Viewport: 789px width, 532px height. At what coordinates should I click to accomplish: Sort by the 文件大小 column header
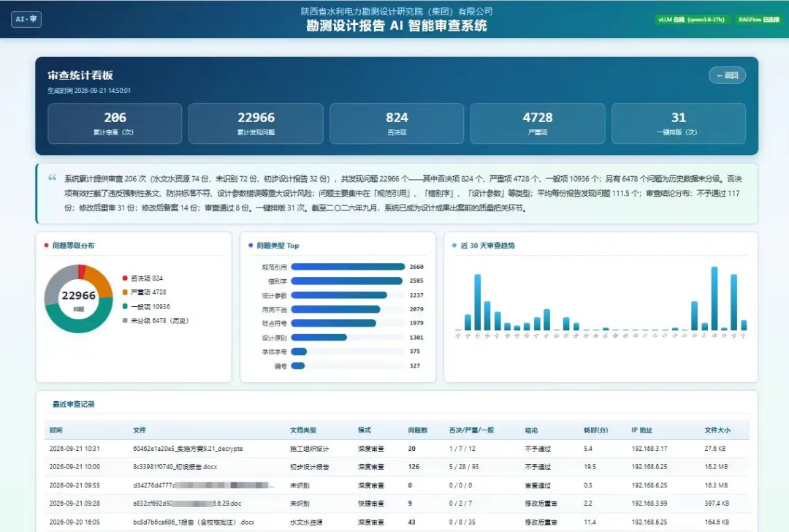(x=717, y=430)
